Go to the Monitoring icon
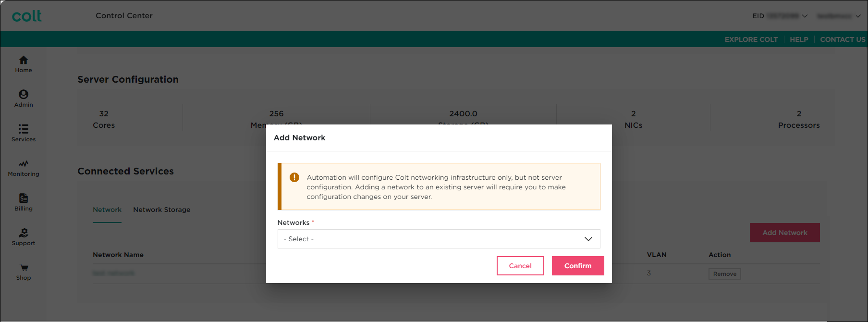The height and width of the screenshot is (322, 868). pyautogui.click(x=24, y=164)
